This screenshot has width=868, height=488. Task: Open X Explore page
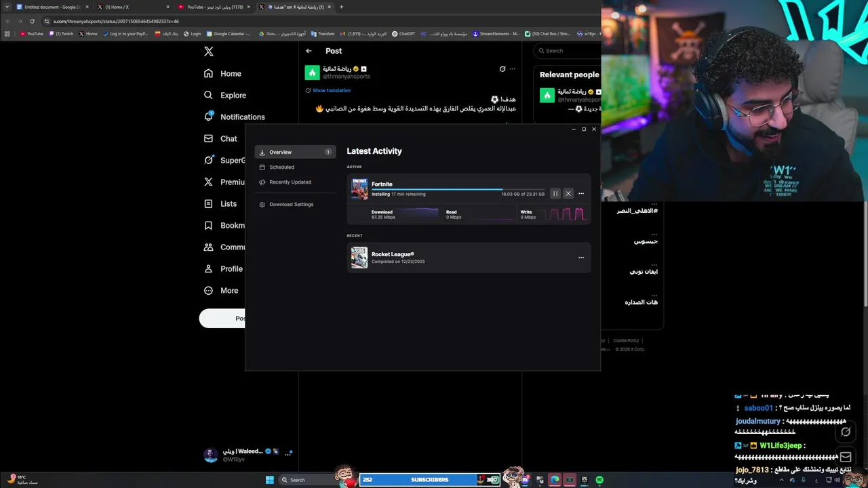click(225, 95)
